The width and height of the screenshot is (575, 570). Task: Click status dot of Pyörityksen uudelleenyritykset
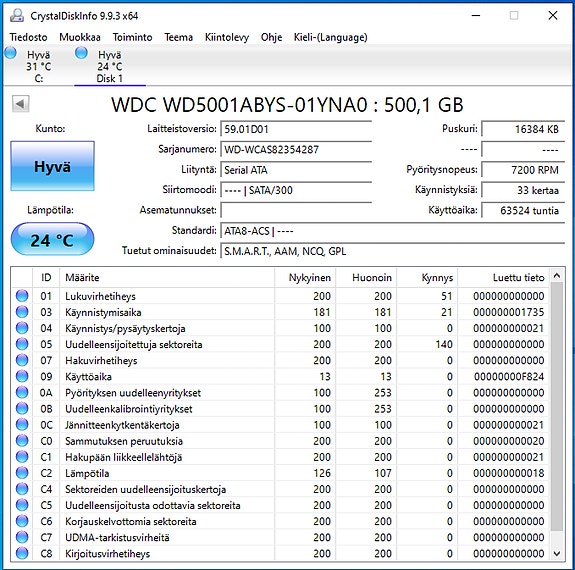coord(22,392)
